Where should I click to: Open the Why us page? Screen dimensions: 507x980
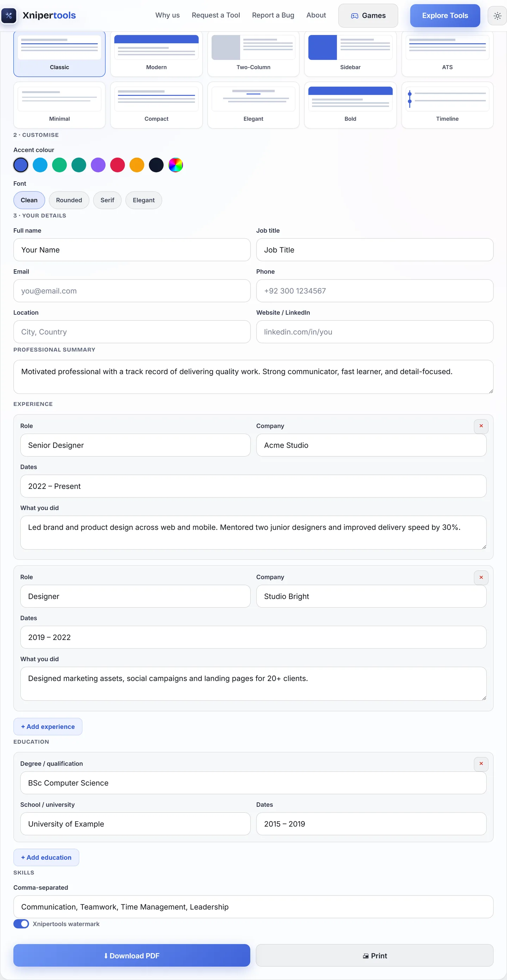click(168, 15)
